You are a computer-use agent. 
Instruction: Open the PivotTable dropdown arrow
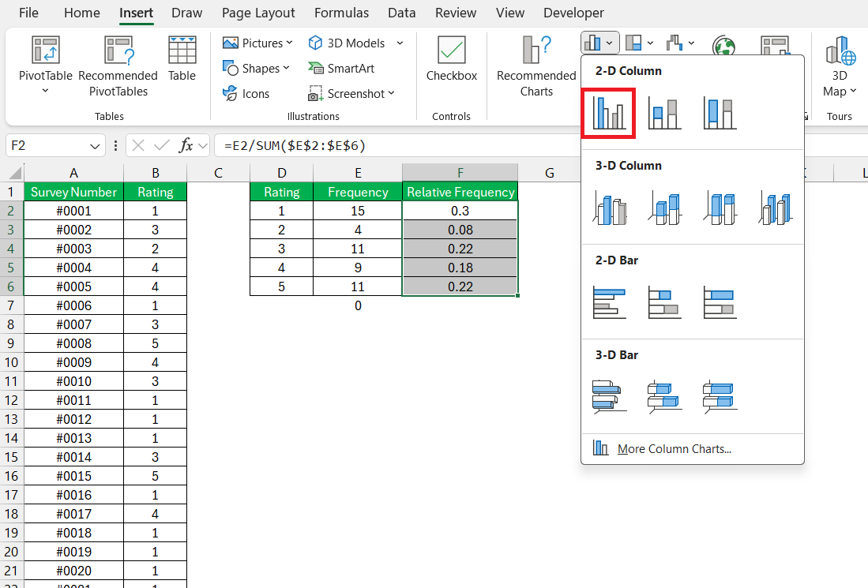pos(45,91)
